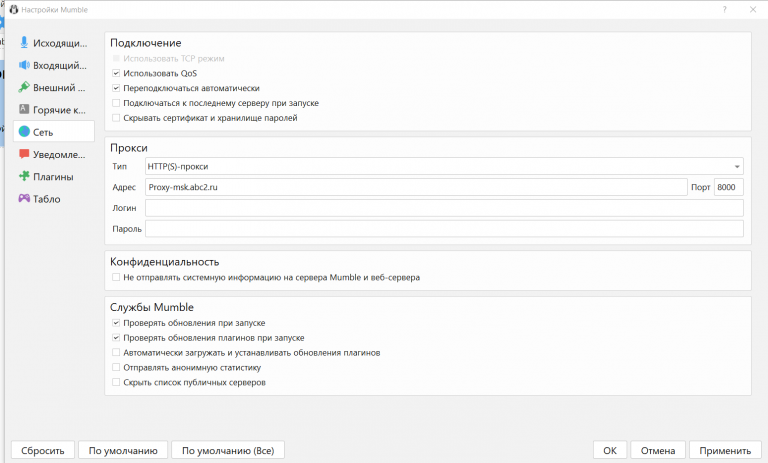Click the Прокси group heading

click(128, 148)
